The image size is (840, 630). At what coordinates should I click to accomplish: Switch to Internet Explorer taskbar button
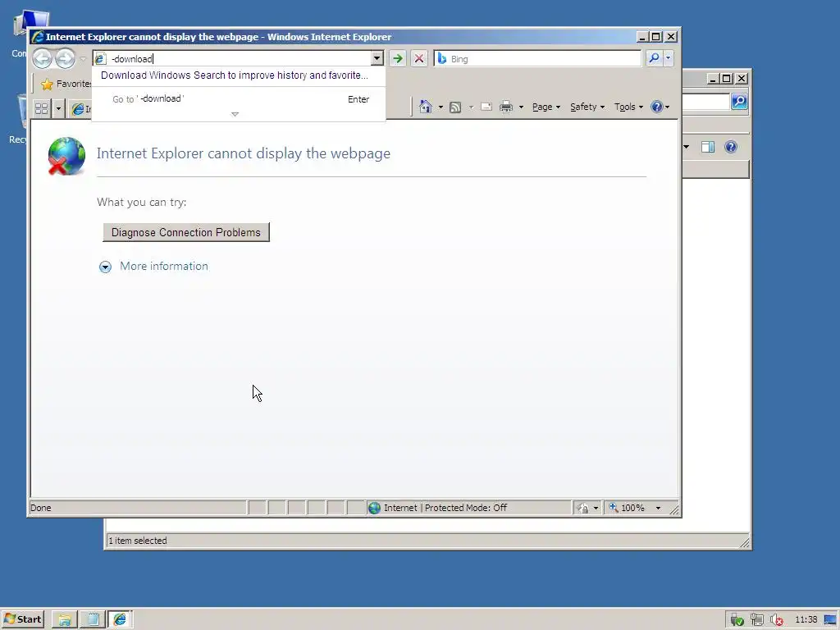pos(120,620)
